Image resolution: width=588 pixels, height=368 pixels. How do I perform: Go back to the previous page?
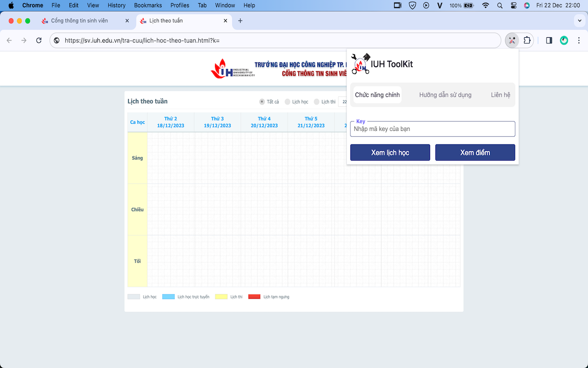(9, 40)
